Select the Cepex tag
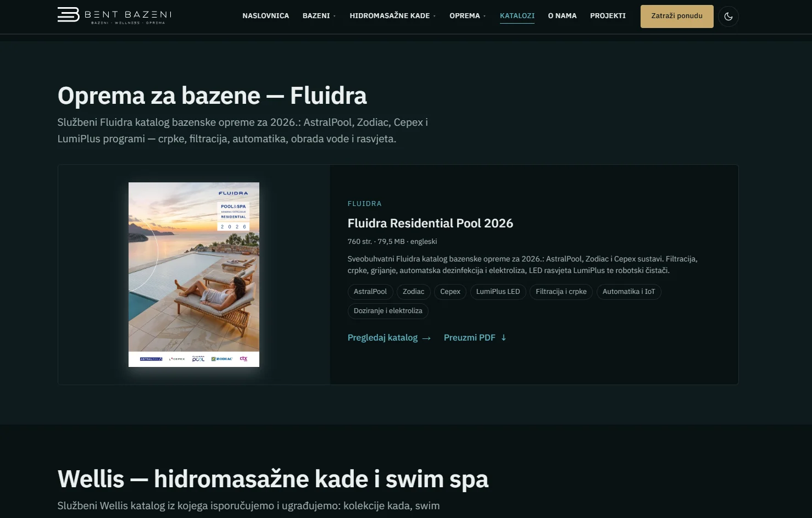Viewport: 812px width, 518px height. pyautogui.click(x=450, y=292)
